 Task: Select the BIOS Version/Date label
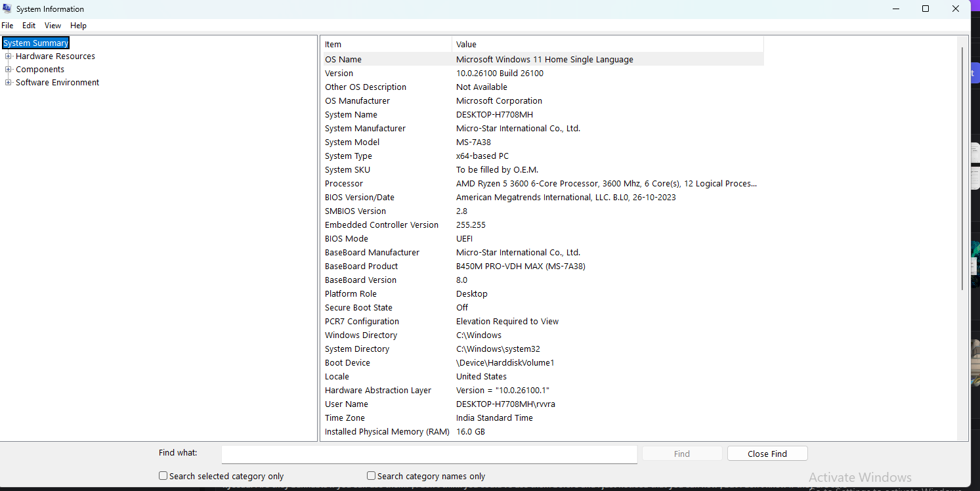point(360,198)
